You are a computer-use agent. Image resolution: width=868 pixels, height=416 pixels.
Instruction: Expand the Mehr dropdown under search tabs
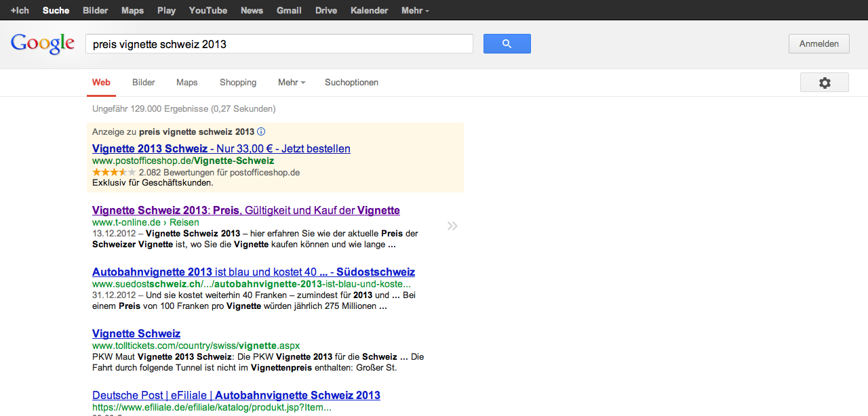point(292,83)
